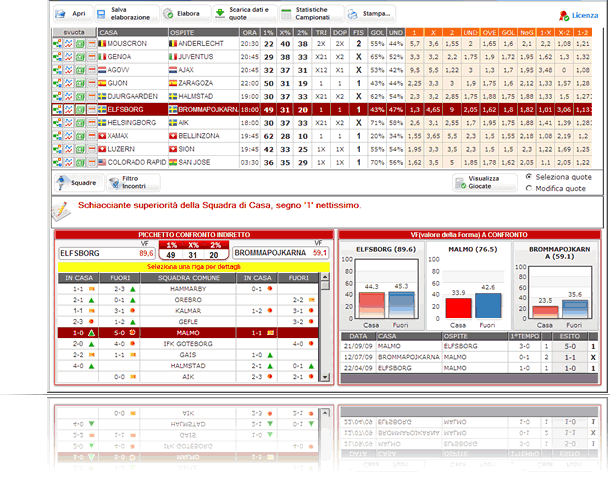Click the orange remove-row icon in GIJON row
Screen dimensions: 610x491
(91, 83)
